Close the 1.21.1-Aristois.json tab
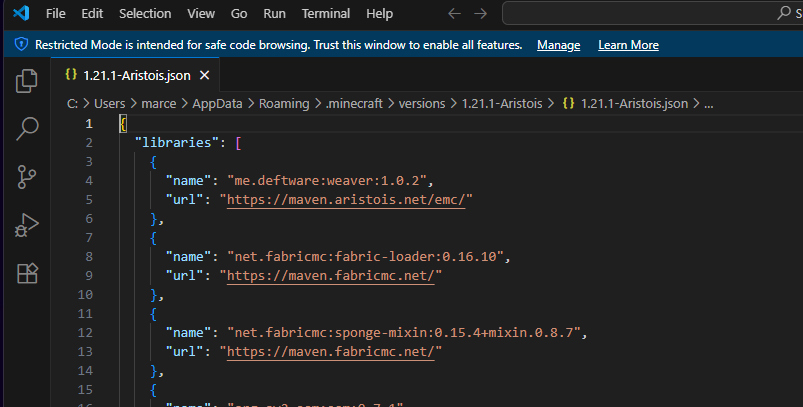 point(204,75)
